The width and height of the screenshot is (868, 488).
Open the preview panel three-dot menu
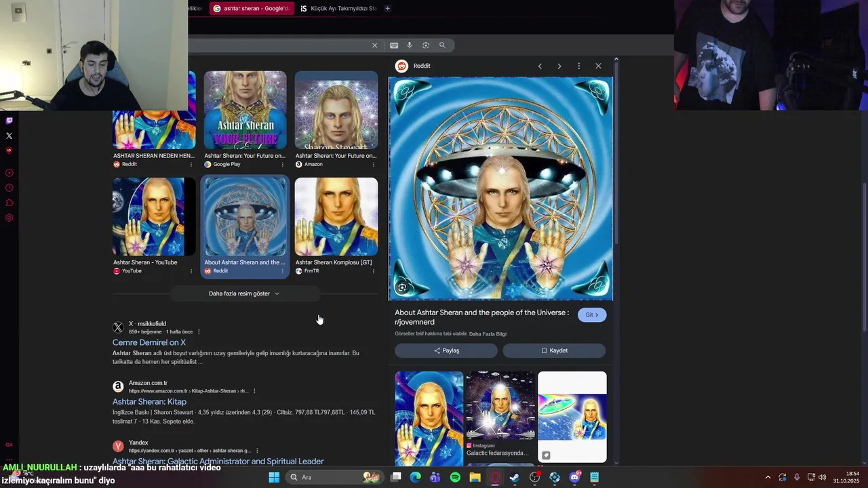click(x=578, y=66)
